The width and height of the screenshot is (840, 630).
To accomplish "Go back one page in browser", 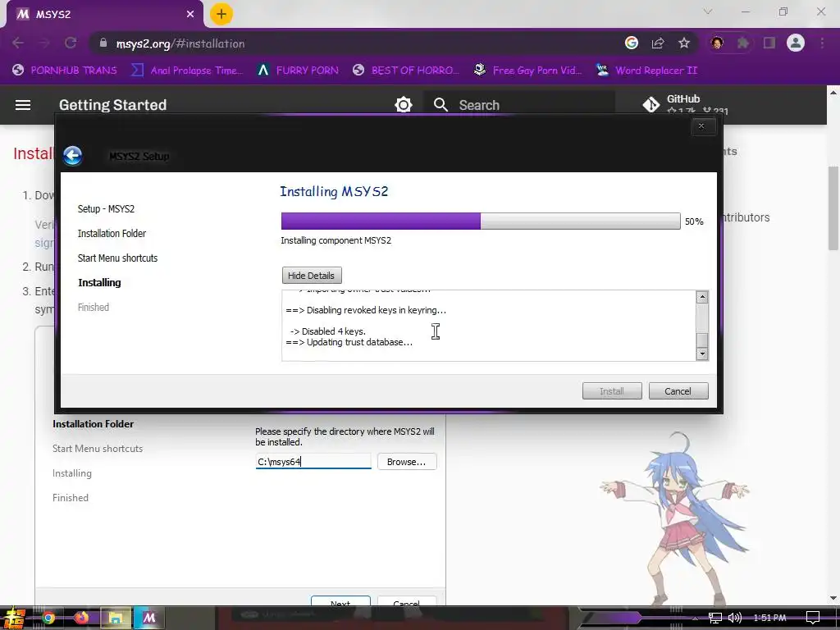I will tap(18, 43).
